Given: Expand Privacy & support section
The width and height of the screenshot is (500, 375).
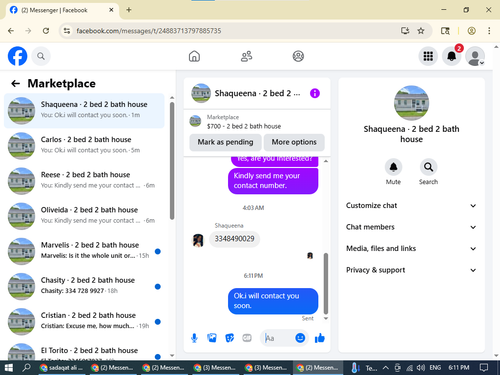Looking at the screenshot, I should [x=411, y=270].
